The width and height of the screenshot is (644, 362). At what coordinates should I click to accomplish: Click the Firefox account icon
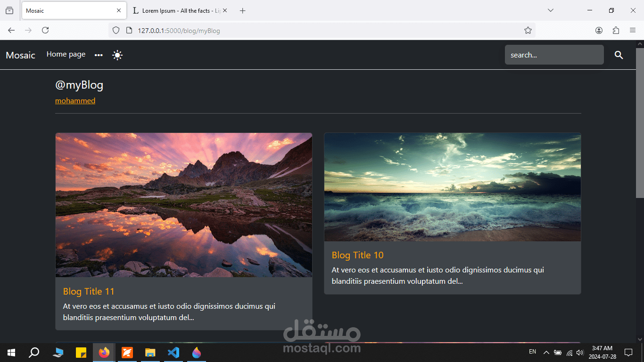(599, 30)
